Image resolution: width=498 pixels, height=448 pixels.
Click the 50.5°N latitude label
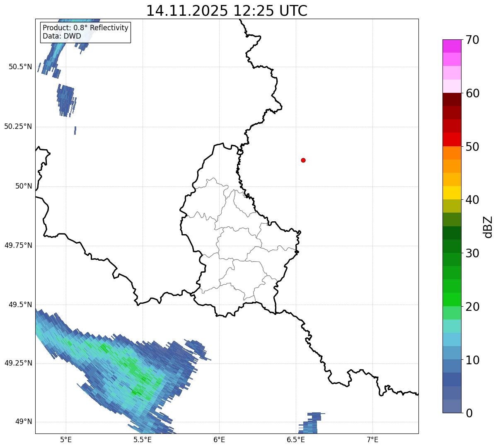click(x=20, y=67)
